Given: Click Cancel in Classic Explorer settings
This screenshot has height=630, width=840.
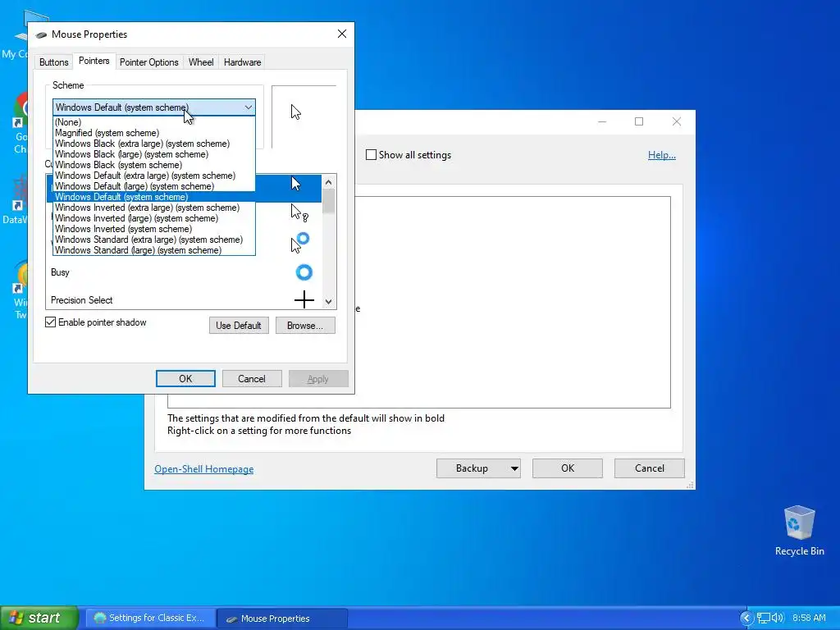Looking at the screenshot, I should [650, 468].
